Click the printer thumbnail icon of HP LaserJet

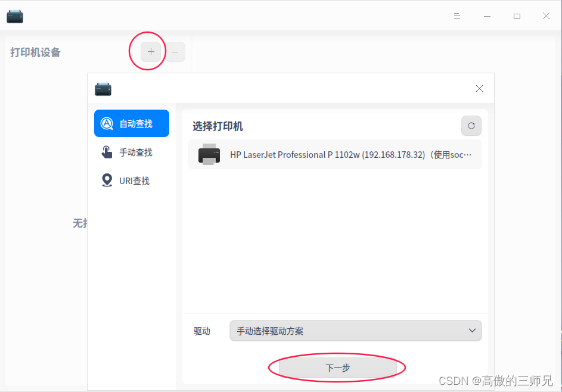[x=208, y=155]
